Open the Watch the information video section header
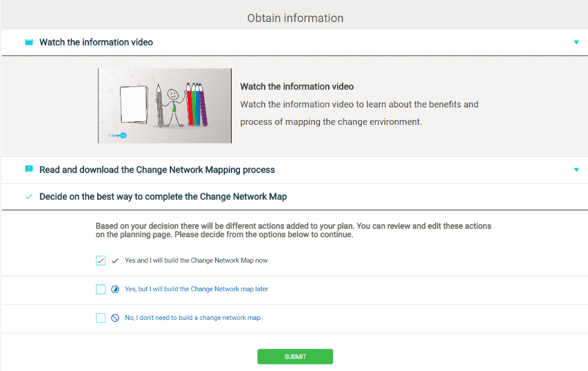 point(96,43)
